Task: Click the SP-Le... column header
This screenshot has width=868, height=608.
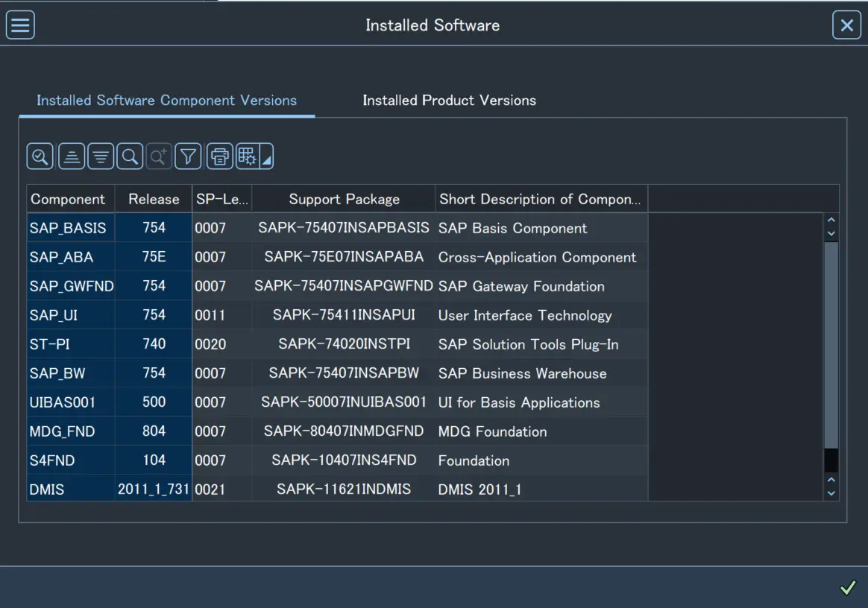Action: [221, 199]
